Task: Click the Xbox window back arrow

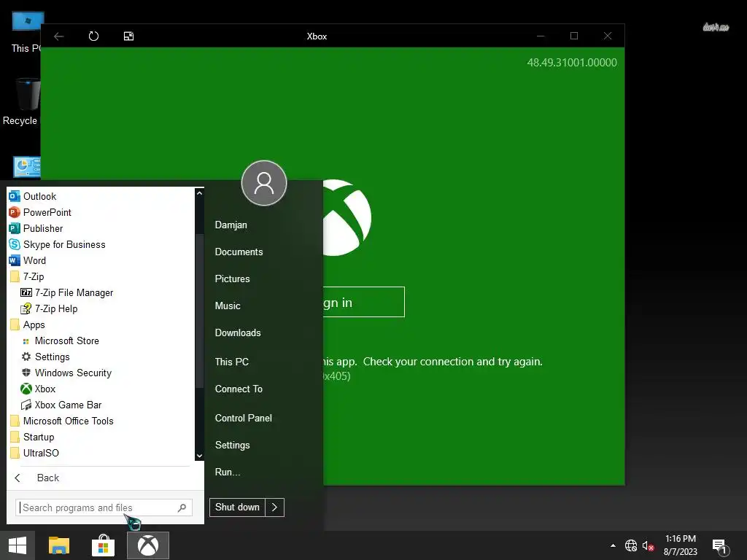Action: click(x=58, y=36)
